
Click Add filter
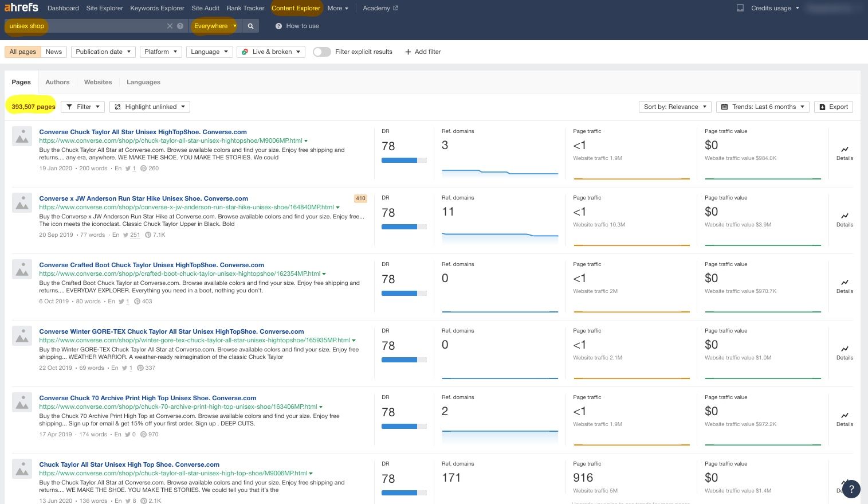423,52
